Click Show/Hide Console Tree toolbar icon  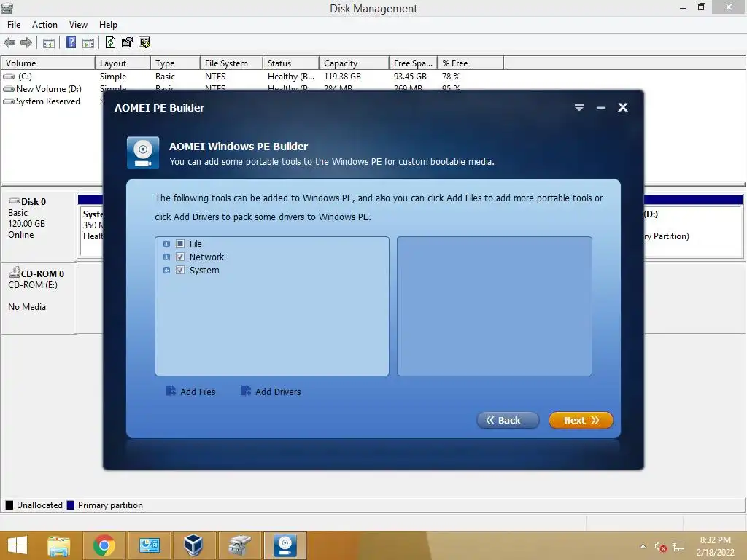[x=49, y=43]
